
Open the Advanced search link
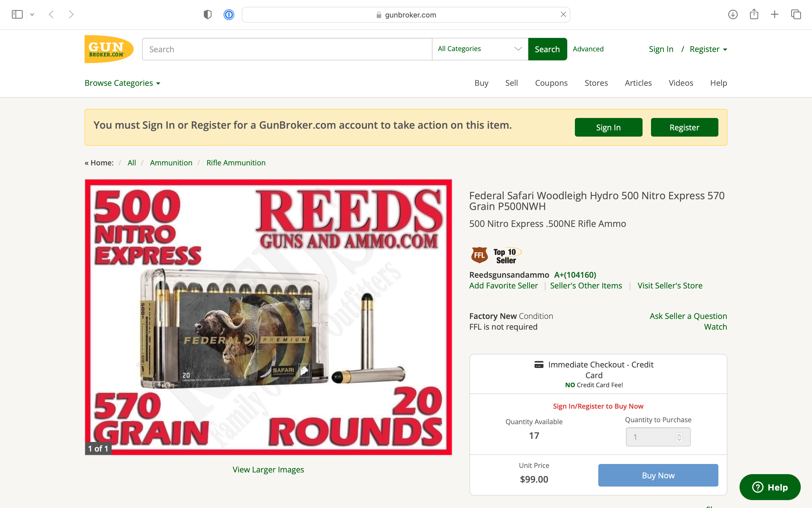[x=588, y=49]
